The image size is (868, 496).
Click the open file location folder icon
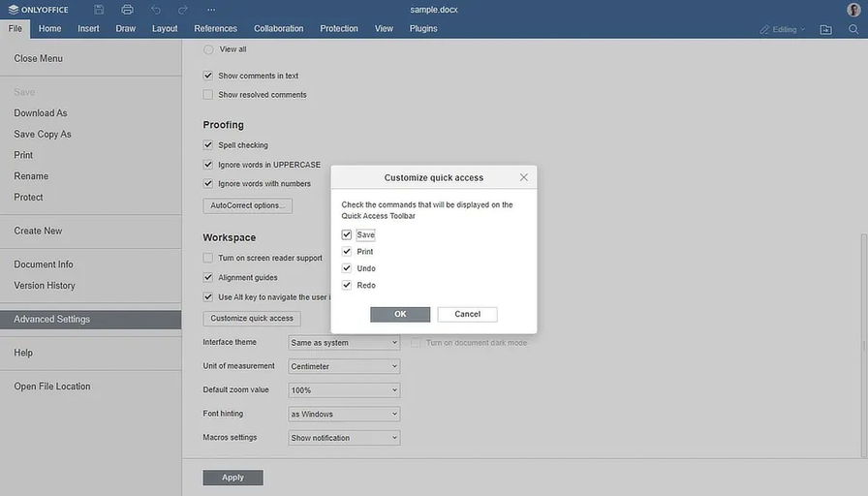click(825, 29)
